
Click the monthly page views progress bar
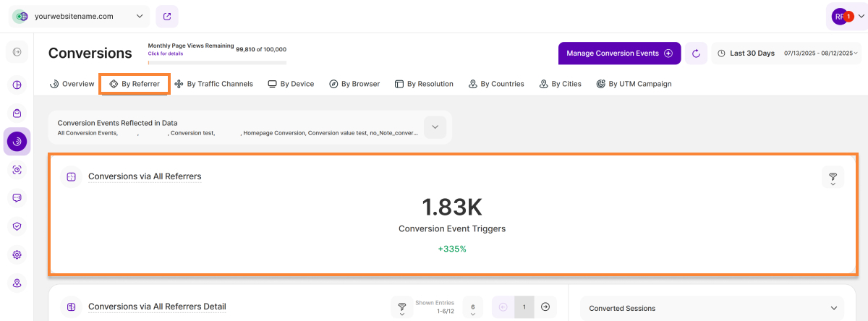coord(217,63)
